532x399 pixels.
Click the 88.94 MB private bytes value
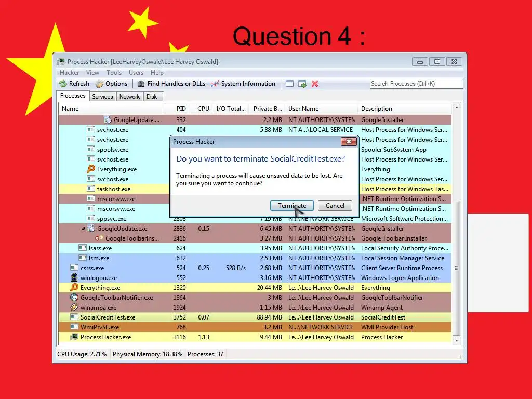[270, 317]
